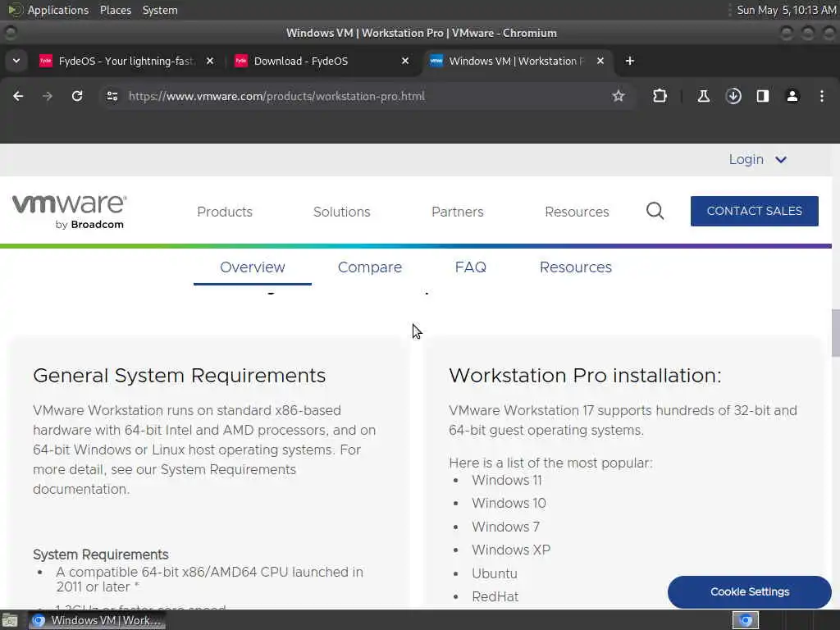Image resolution: width=840 pixels, height=630 pixels.
Task: Close the FydeOS lightning-fast tab
Action: tap(210, 61)
